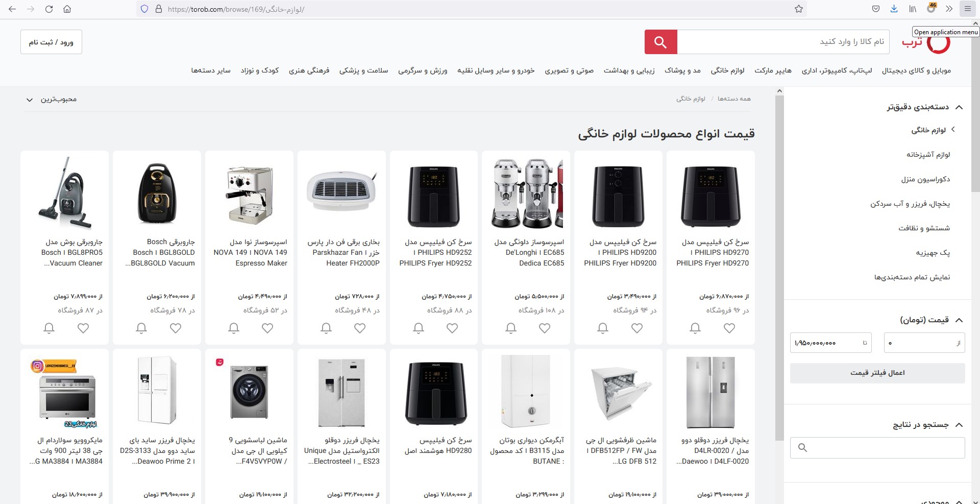This screenshot has width=980, height=504.
Task: Click the ورود / ثبت نام button
Action: point(51,42)
